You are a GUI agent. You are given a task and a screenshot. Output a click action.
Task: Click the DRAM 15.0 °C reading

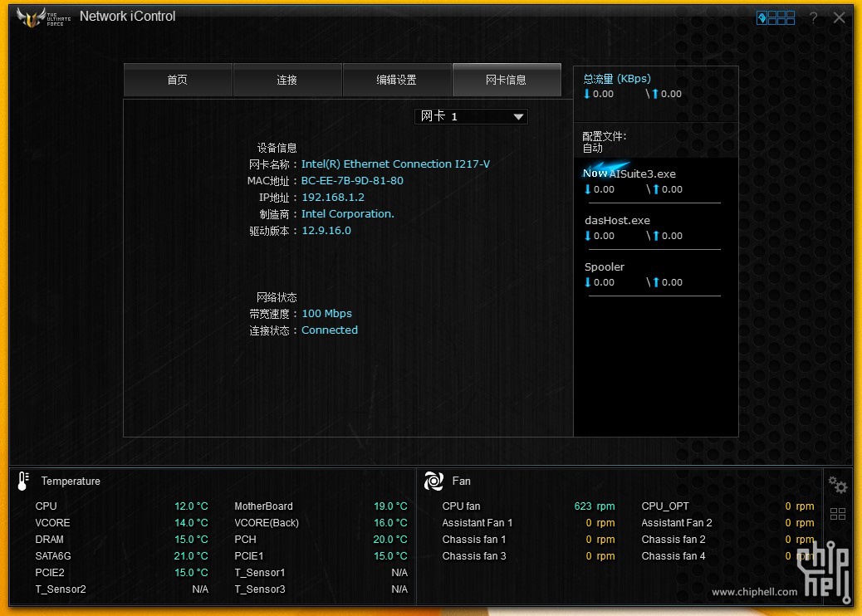click(x=191, y=540)
